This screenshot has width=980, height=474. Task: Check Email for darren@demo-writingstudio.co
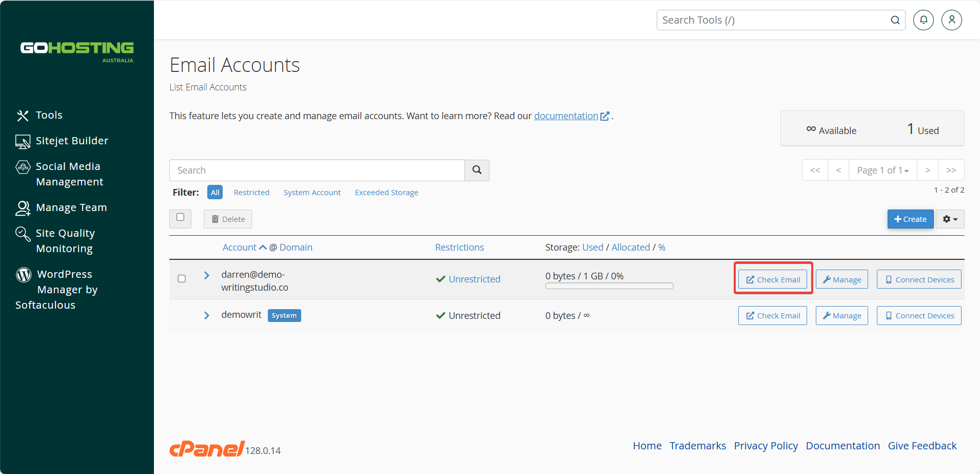773,280
